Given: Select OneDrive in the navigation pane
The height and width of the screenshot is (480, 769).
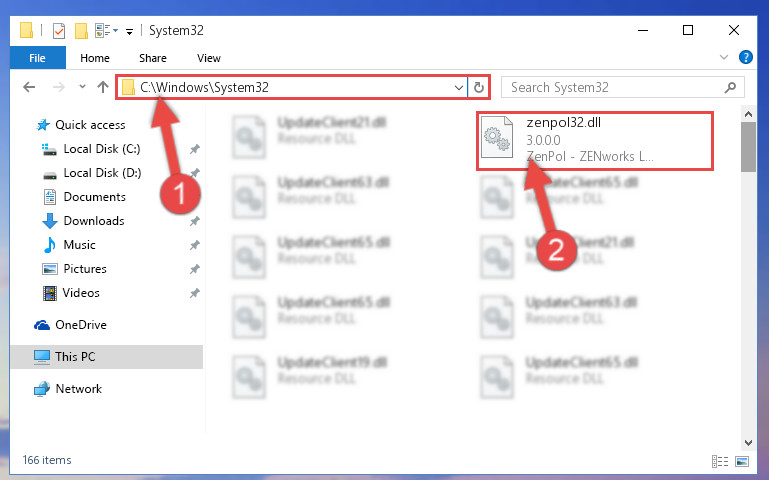Looking at the screenshot, I should 80,325.
